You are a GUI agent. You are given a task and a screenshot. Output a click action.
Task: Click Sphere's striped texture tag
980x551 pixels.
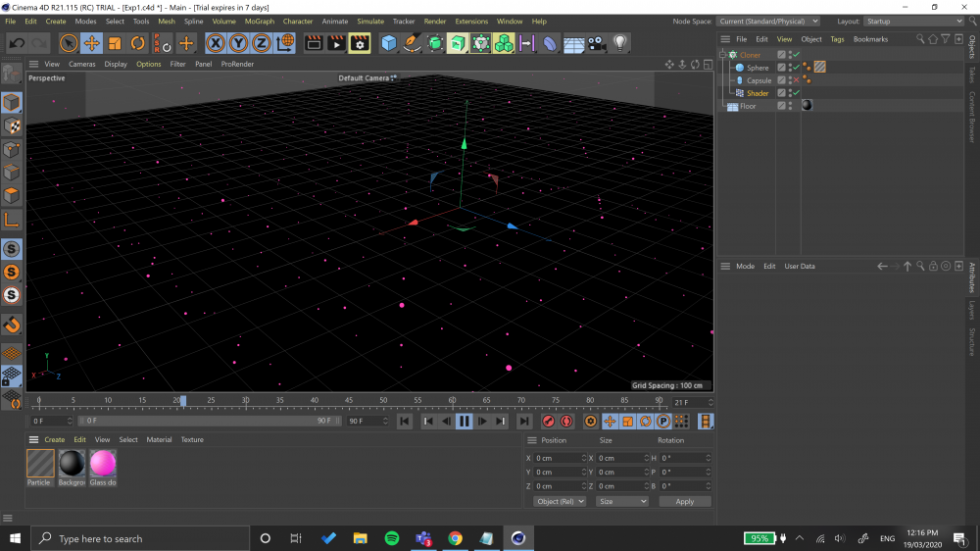(820, 67)
